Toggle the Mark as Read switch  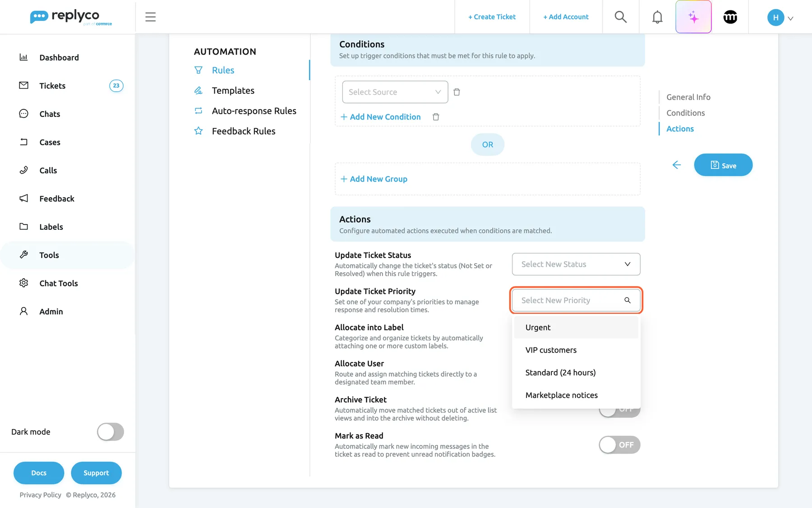click(x=619, y=445)
